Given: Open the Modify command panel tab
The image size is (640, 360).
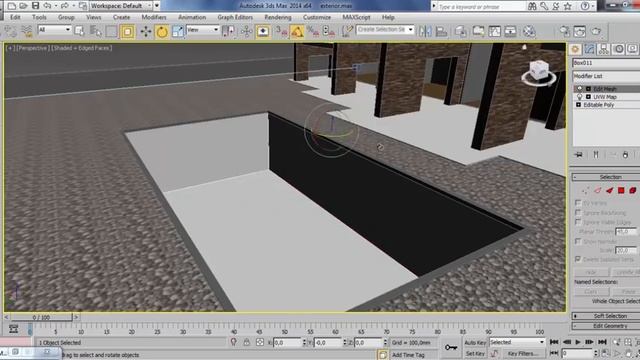Looking at the screenshot, I should click(589, 49).
